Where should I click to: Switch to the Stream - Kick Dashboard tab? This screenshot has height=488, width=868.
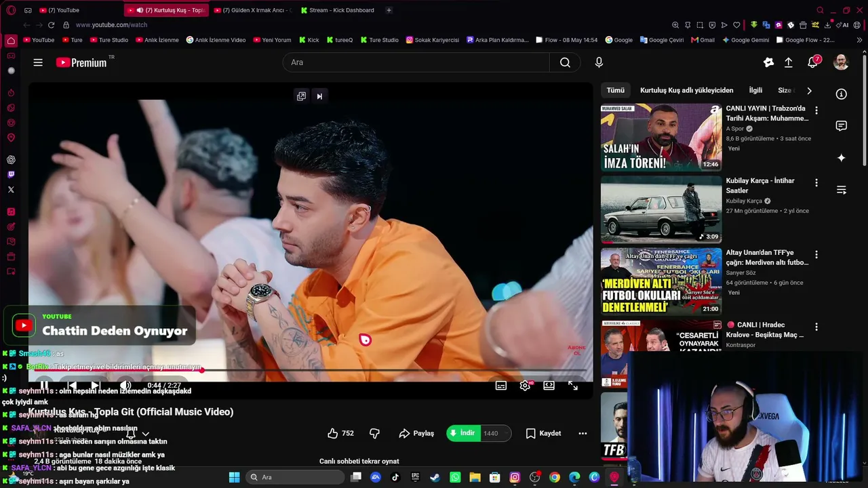click(x=338, y=10)
